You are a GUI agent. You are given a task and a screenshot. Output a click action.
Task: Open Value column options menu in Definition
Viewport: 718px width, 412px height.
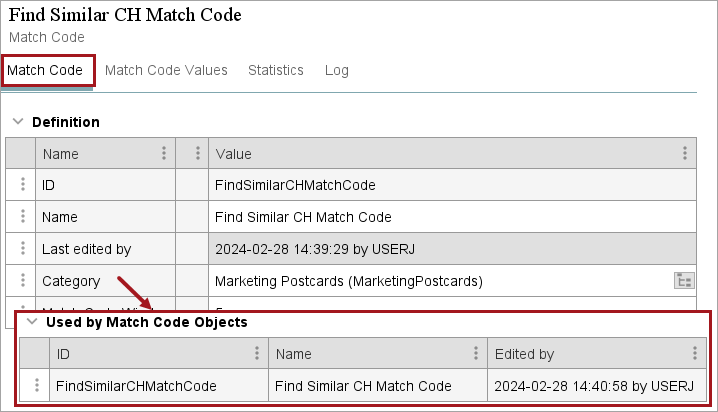pos(685,154)
